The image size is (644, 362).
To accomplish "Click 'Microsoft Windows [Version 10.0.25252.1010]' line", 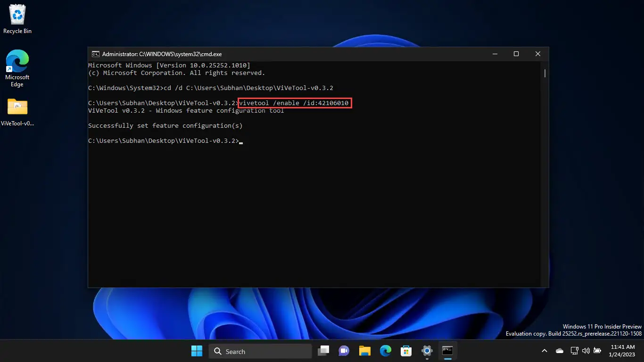I will click(169, 66).
